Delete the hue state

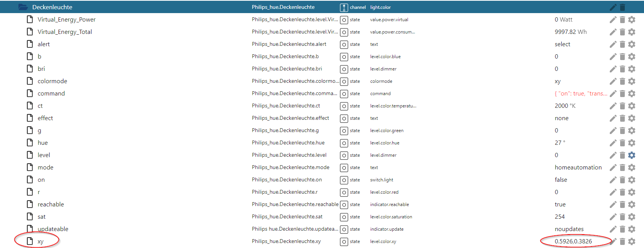[x=622, y=143]
